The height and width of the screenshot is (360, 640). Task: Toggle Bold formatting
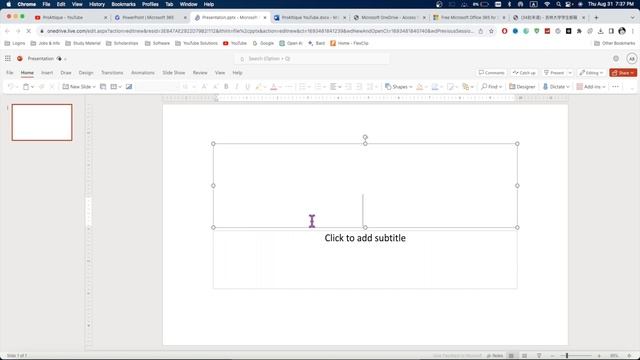[x=226, y=87]
